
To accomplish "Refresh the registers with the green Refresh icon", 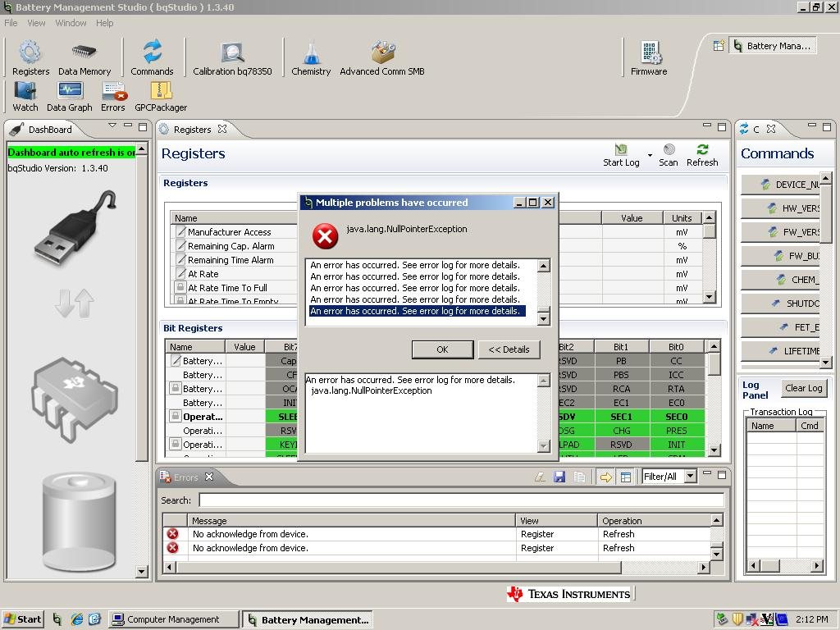I will click(x=702, y=155).
